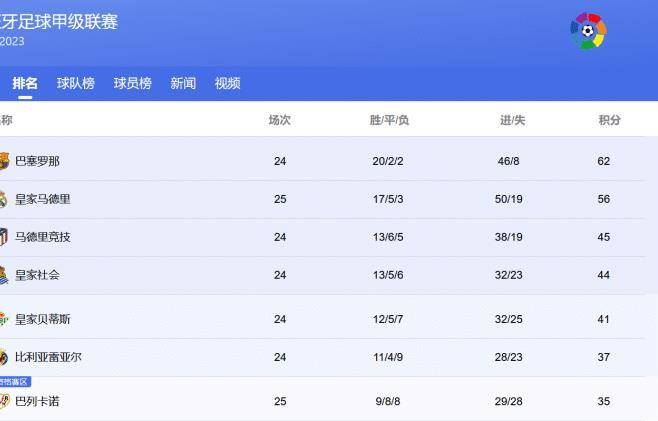
Task: Click the La Liga logo icon
Action: pyautogui.click(x=588, y=31)
